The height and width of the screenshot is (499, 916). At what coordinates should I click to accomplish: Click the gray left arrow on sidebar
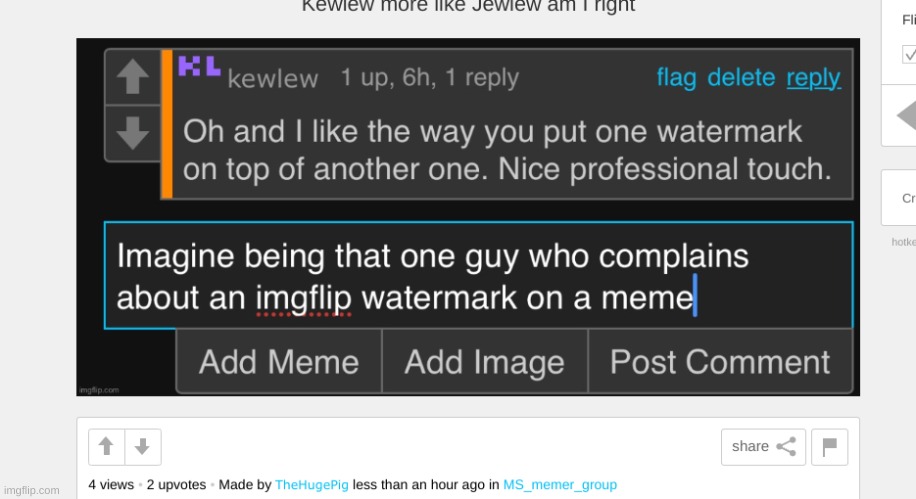pos(906,116)
